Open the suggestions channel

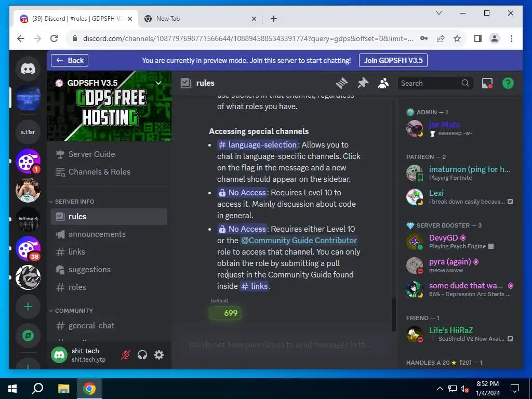tap(109, 270)
